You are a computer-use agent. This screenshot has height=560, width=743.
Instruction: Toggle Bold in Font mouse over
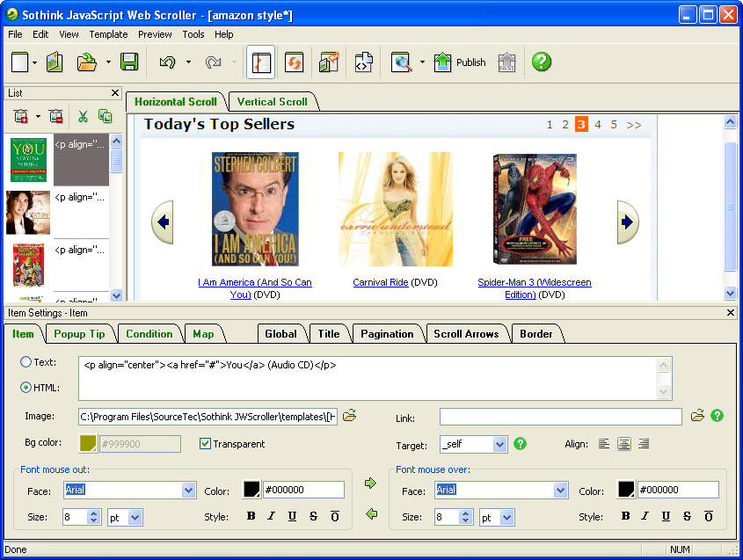[625, 516]
